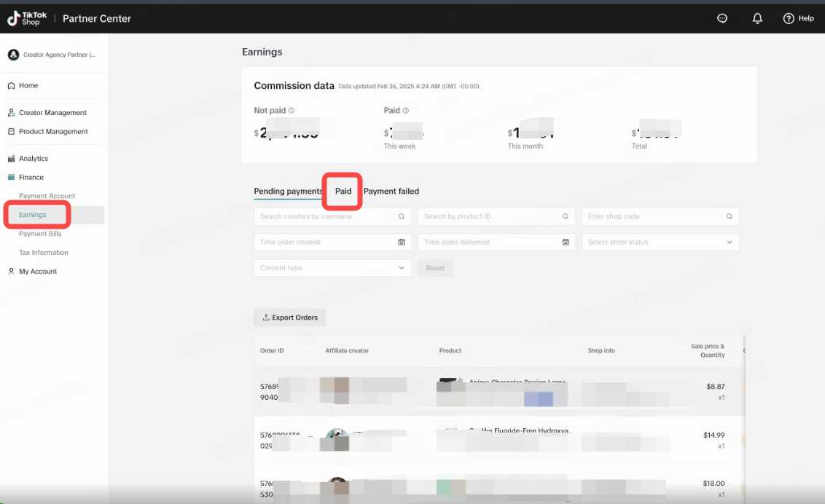Open the notifications bell
Screen dimensions: 825x504
tap(757, 18)
